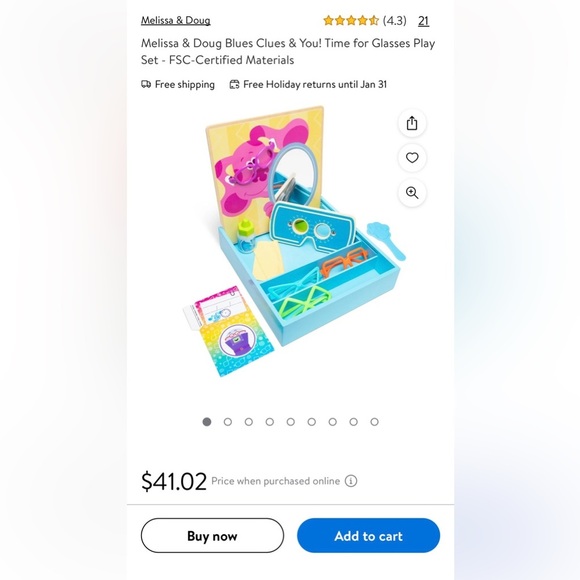
Task: Click the product title text
Action: pyautogui.click(x=288, y=51)
